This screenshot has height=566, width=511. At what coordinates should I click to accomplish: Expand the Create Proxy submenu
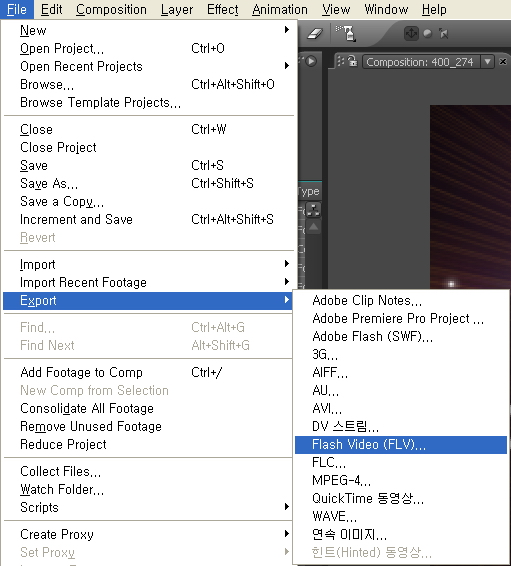[148, 534]
